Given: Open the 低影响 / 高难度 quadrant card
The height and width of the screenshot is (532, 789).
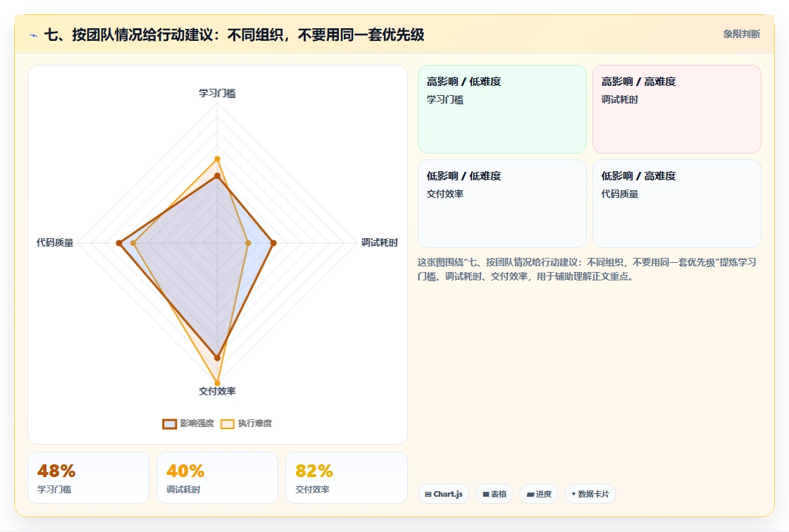Looking at the screenshot, I should click(x=677, y=204).
